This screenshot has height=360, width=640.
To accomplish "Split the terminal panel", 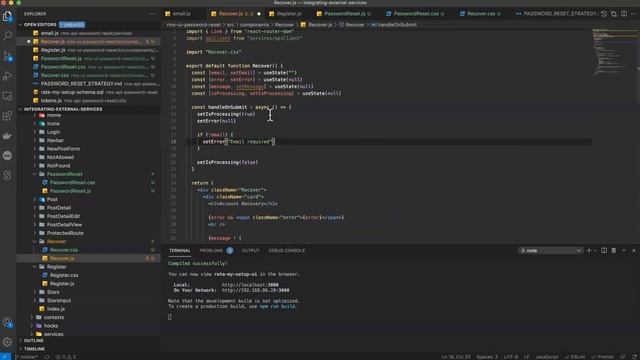I will [x=604, y=251].
